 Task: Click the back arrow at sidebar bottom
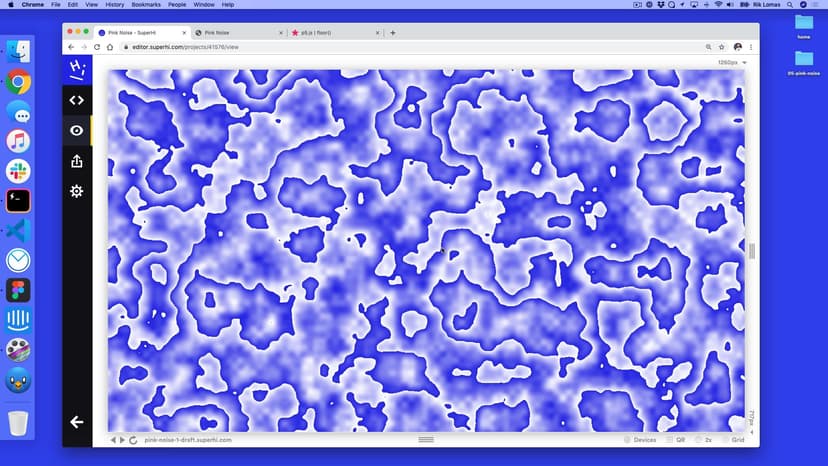point(76,422)
